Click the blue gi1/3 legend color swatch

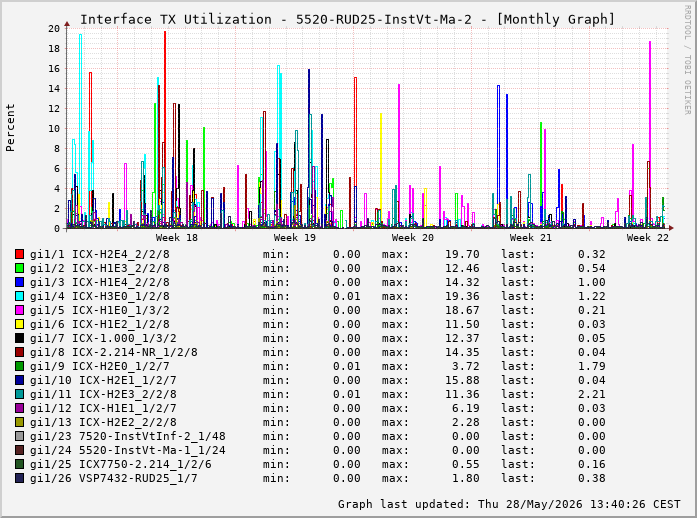(x=19, y=282)
